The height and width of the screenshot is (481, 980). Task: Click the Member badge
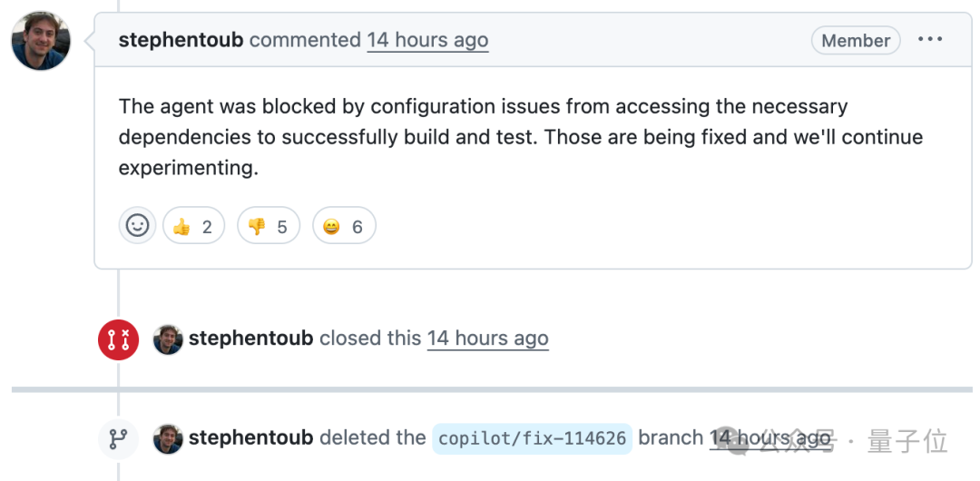(x=856, y=40)
